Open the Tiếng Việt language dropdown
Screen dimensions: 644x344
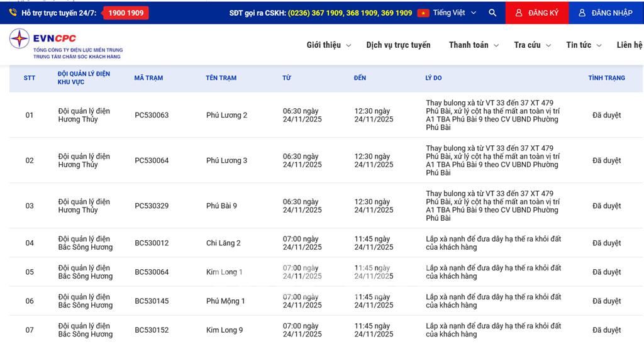point(455,13)
